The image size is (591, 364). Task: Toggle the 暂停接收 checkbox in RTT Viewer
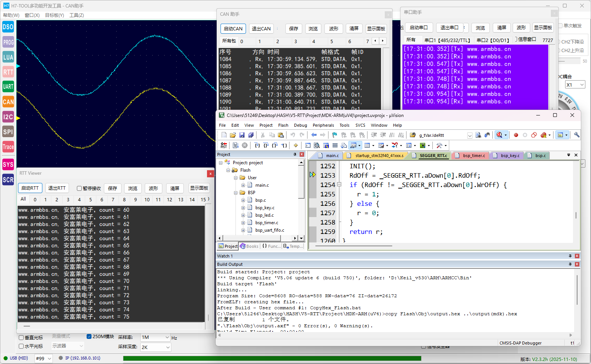pos(79,188)
